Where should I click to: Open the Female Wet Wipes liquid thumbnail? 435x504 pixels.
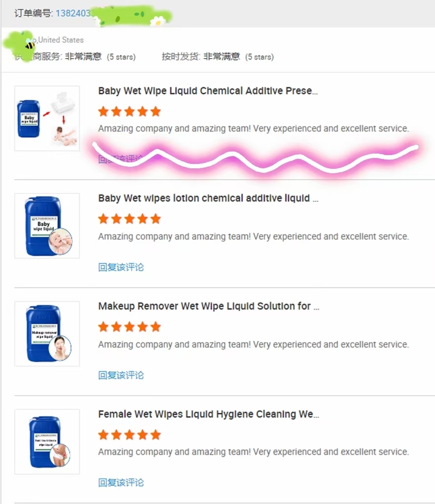pos(47,441)
